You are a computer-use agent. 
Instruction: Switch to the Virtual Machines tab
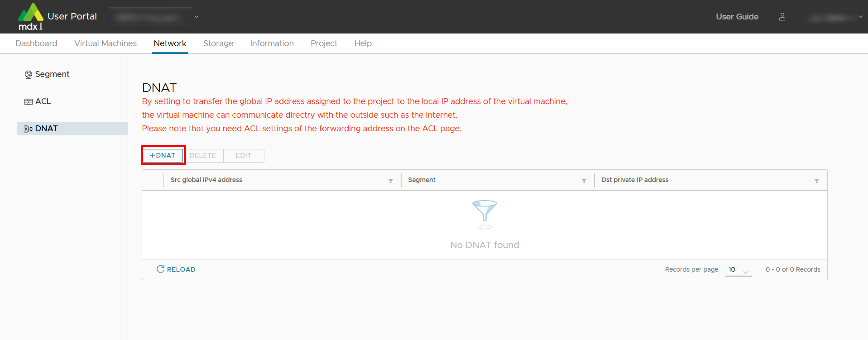point(106,43)
